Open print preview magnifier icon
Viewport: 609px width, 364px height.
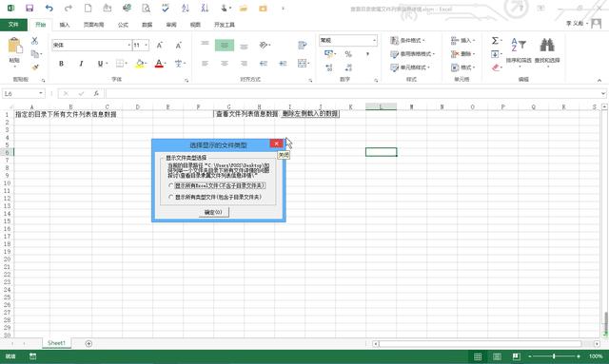(x=146, y=9)
